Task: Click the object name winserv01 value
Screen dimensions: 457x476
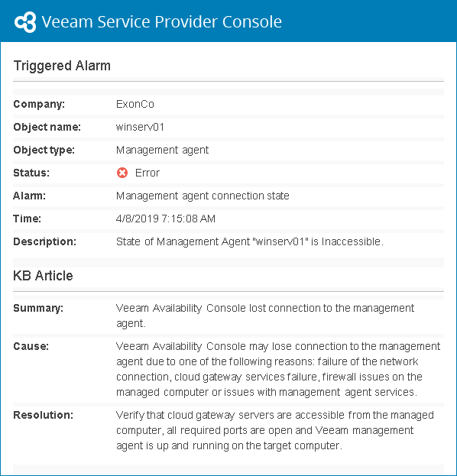Action: tap(140, 127)
